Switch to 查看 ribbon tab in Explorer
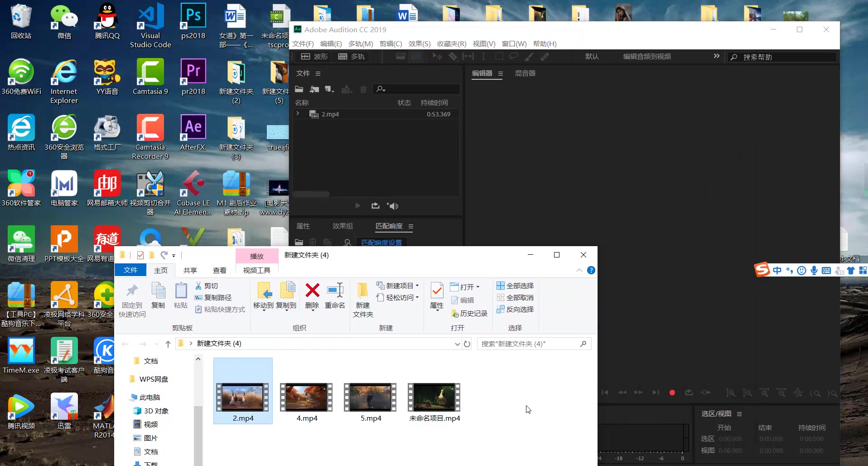Image resolution: width=868 pixels, height=466 pixels. (x=220, y=270)
